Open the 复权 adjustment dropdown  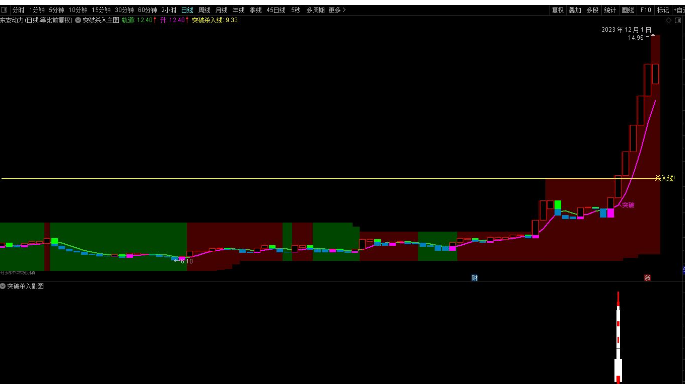pos(558,10)
